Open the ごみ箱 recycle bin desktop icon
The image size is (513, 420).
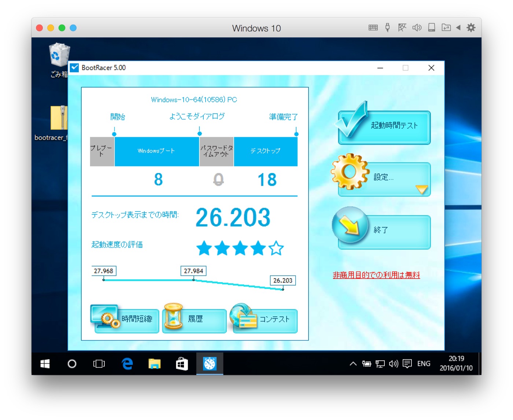coord(59,60)
